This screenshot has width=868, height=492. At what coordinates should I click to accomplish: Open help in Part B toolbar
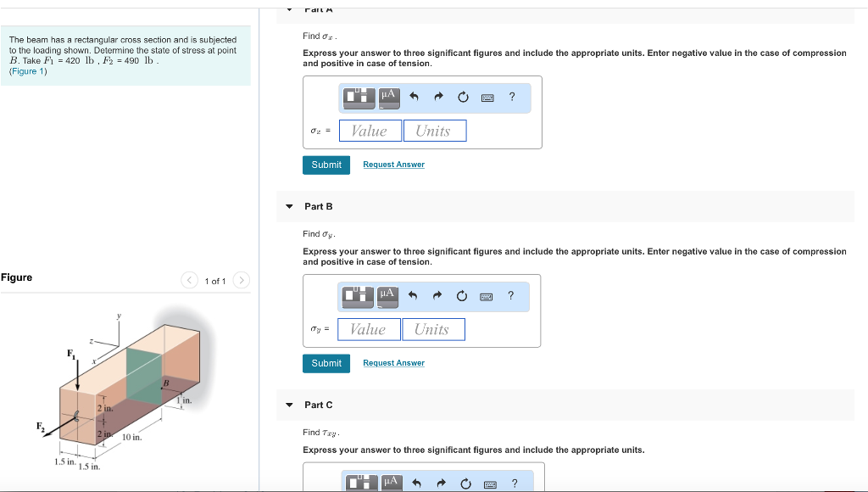point(510,295)
